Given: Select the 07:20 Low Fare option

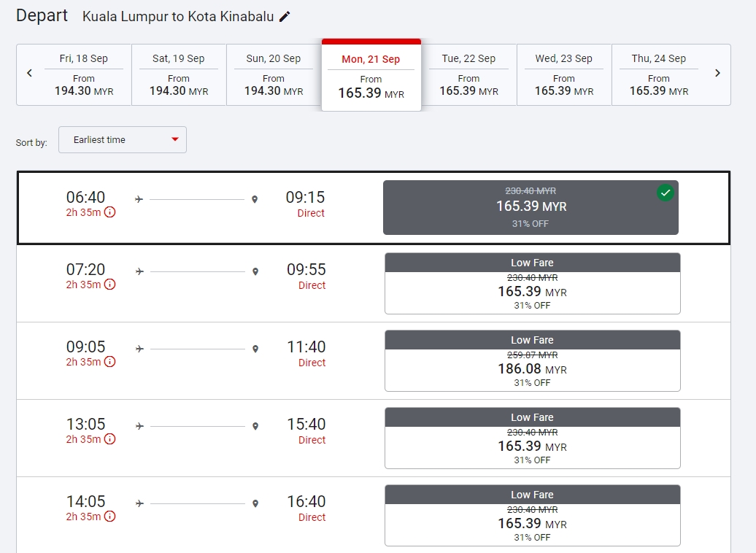Looking at the screenshot, I should pyautogui.click(x=532, y=284).
